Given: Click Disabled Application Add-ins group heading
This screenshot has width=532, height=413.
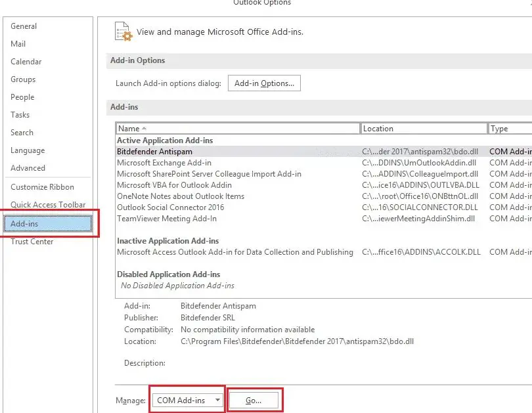Looking at the screenshot, I should point(169,274).
